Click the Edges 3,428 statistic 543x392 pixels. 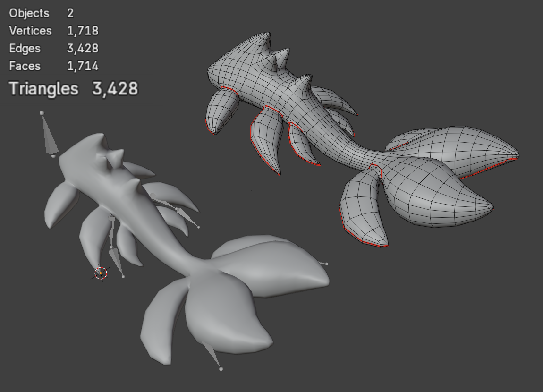[54, 49]
